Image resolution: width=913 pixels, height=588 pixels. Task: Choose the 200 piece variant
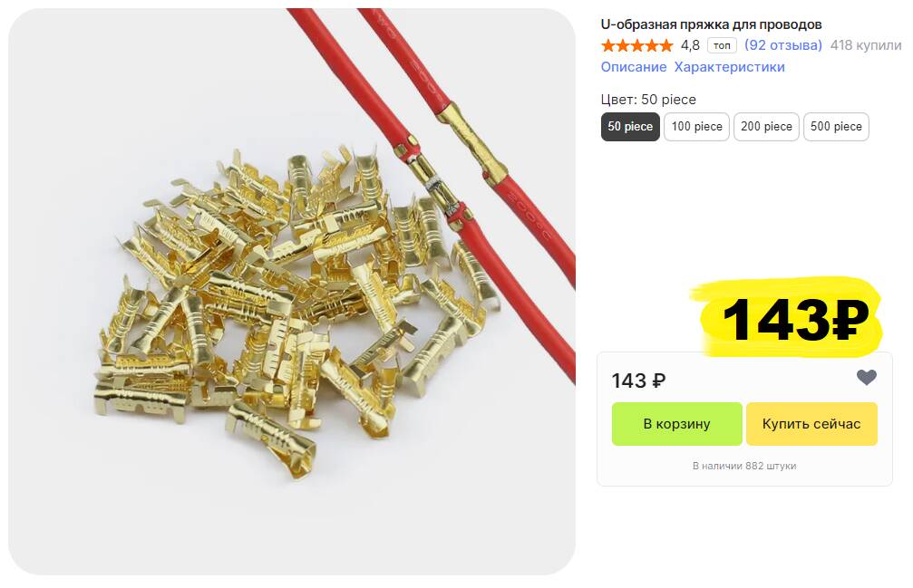point(766,127)
